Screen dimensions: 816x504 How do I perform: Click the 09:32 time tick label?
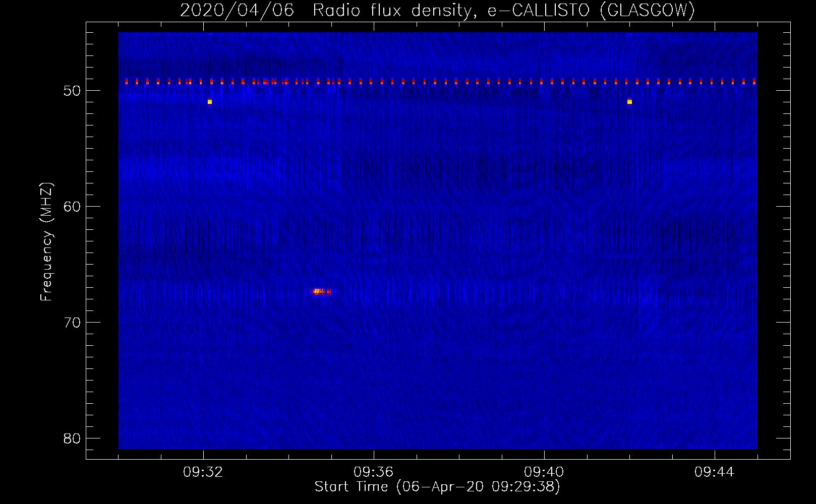[203, 472]
